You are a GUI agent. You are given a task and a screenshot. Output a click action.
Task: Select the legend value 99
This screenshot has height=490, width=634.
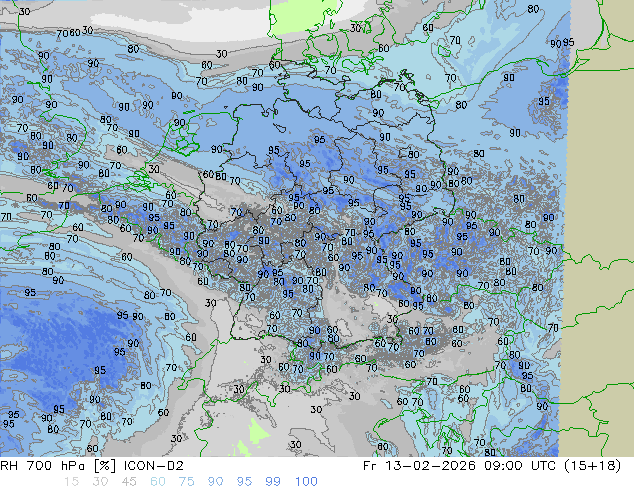tap(273, 482)
